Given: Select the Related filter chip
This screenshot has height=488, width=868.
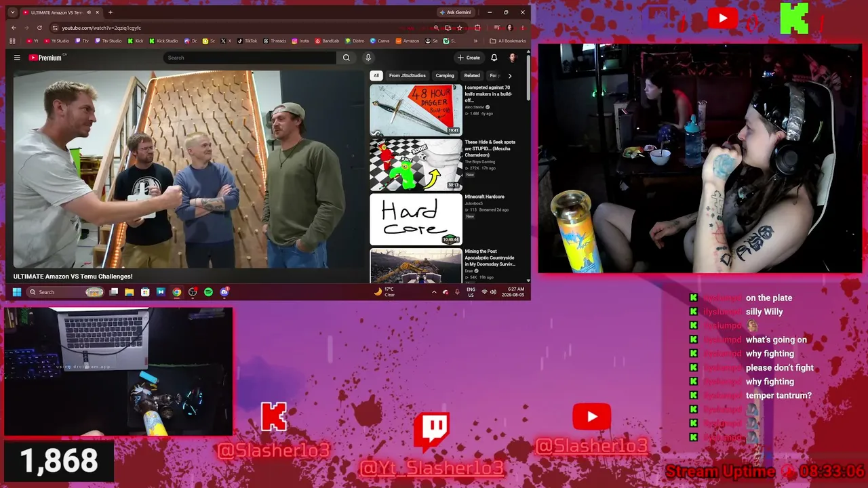Looking at the screenshot, I should [x=472, y=76].
